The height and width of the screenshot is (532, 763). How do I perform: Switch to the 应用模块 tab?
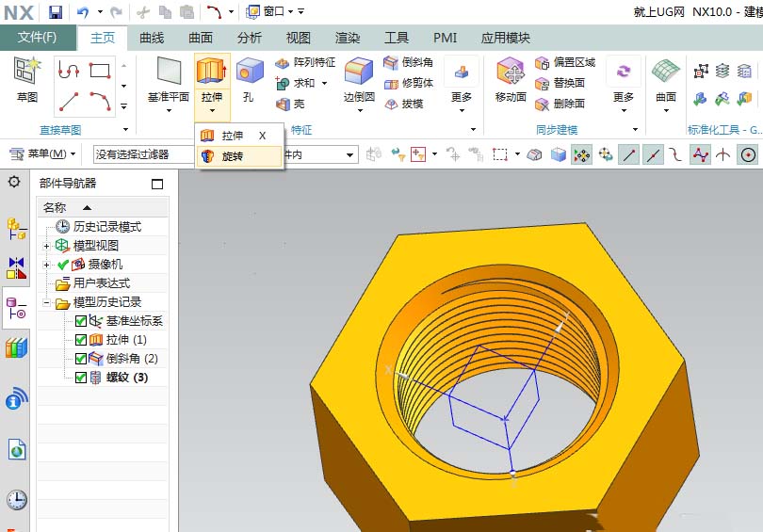(x=505, y=38)
